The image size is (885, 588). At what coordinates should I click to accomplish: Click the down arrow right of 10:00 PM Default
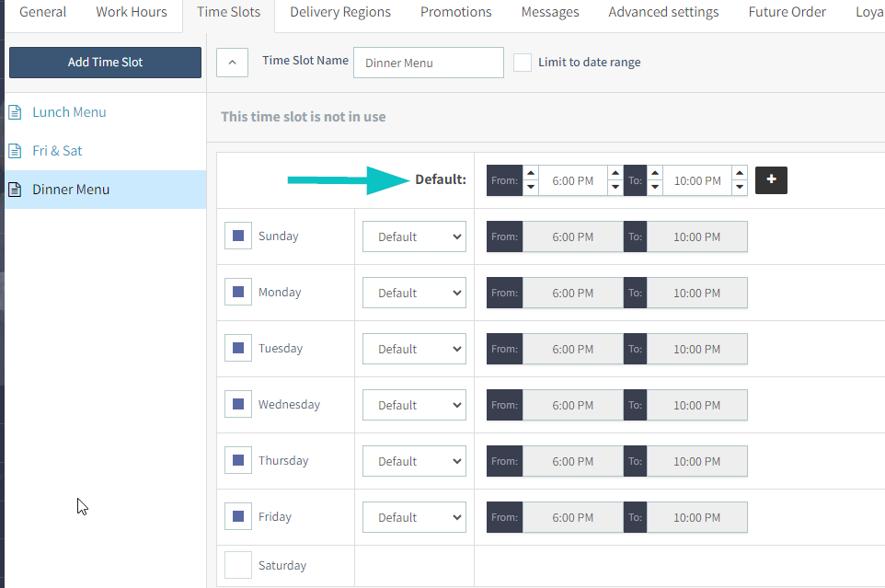[740, 188]
